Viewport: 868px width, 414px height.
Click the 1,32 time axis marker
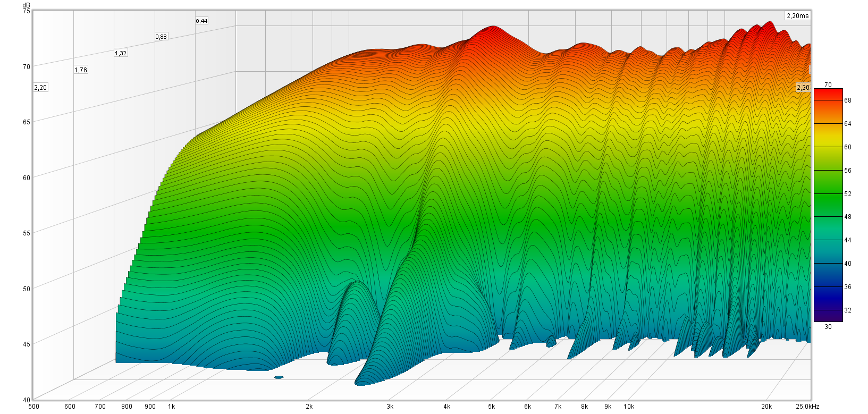tap(121, 53)
